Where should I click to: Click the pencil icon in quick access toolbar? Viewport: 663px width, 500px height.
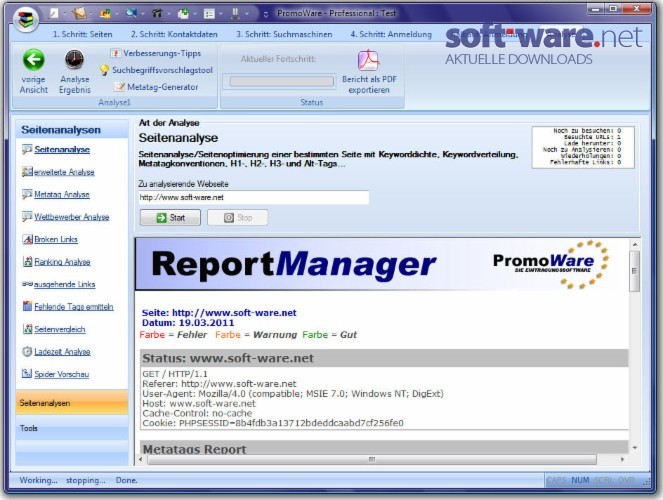point(55,14)
